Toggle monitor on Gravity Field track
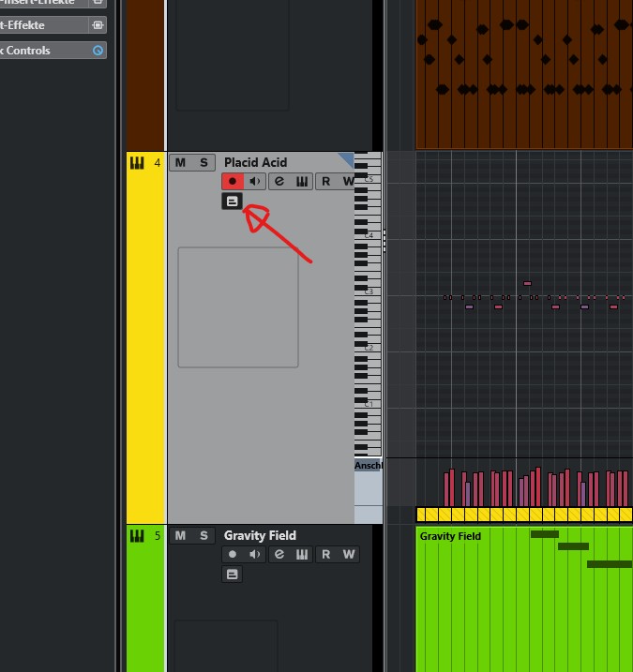This screenshot has height=672, width=633. (255, 555)
